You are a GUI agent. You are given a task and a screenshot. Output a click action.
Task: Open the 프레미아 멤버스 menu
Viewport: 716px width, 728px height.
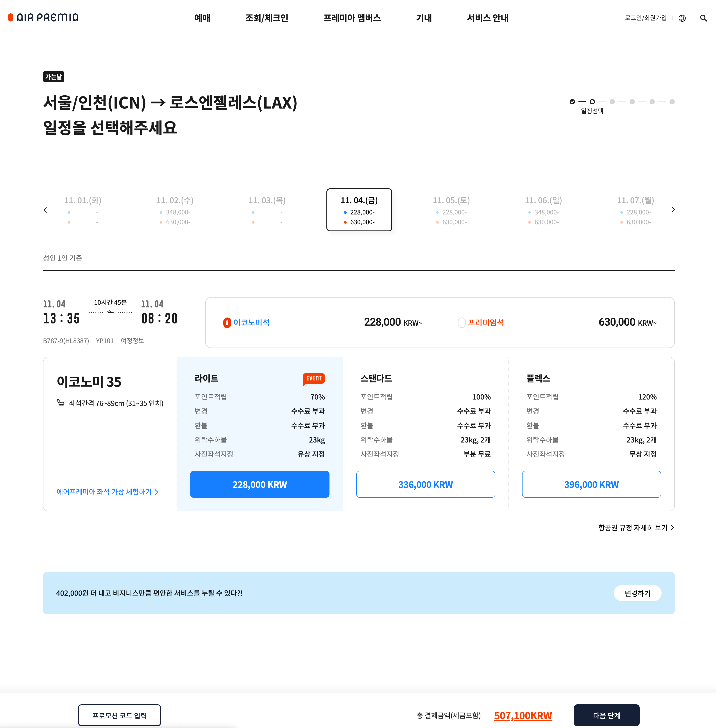pyautogui.click(x=352, y=18)
